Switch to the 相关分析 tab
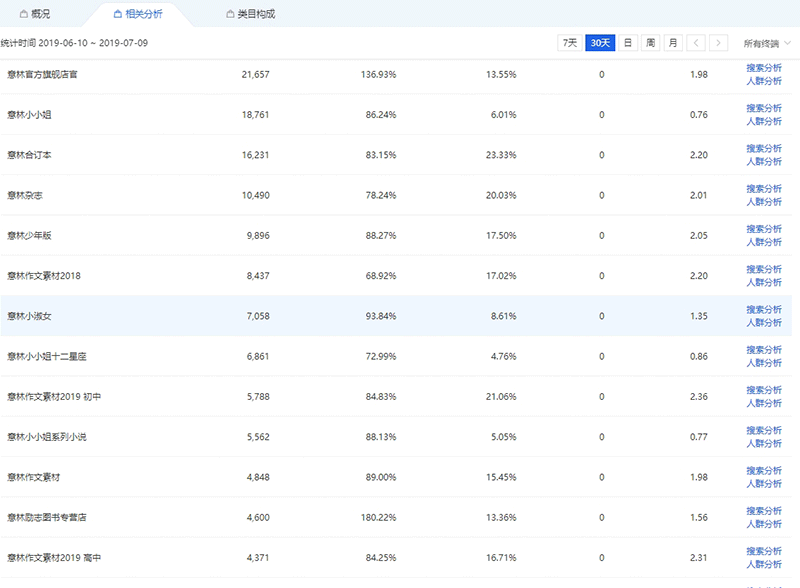Viewport: 800px width, 588px height. coord(143,14)
